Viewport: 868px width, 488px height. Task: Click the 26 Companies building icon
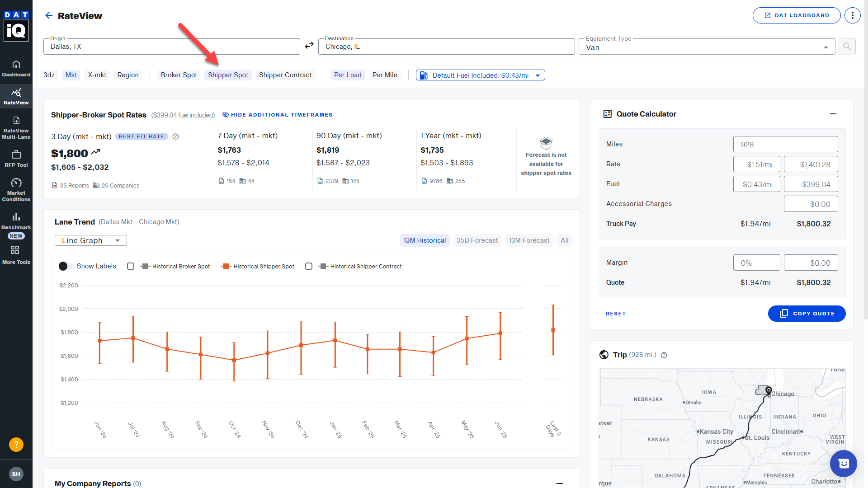point(96,186)
